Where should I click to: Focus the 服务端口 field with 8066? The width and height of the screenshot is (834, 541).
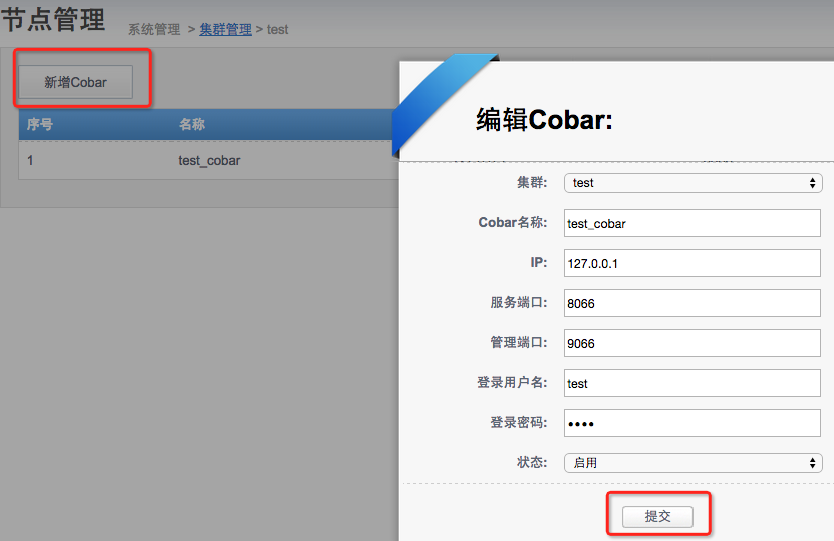[x=692, y=303]
